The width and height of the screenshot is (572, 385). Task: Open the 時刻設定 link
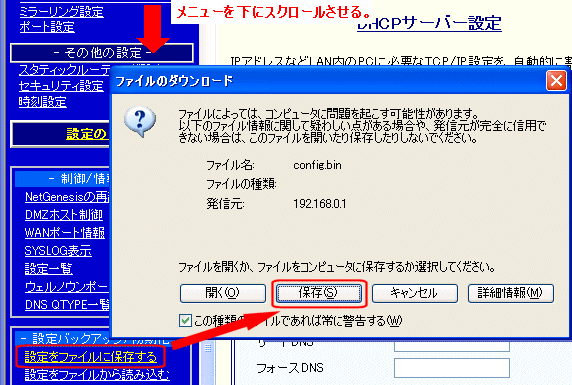point(42,102)
